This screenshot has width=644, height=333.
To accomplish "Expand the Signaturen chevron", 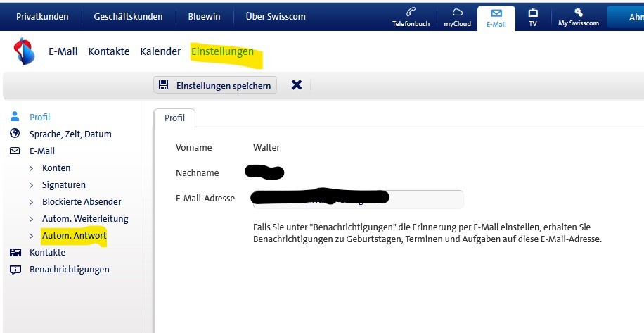I will [31, 185].
